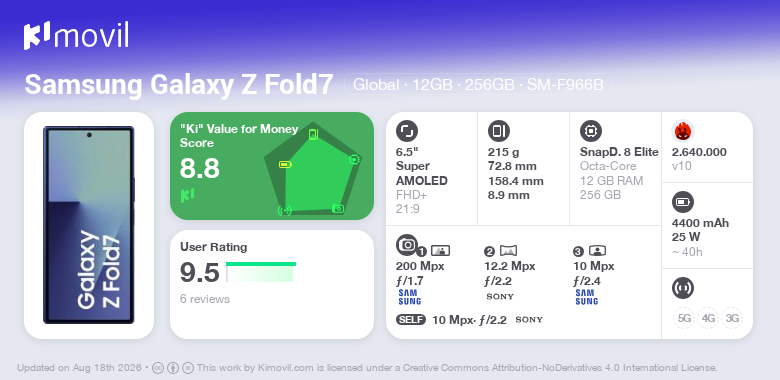Image resolution: width=780 pixels, height=380 pixels.
Task: Open the Global 12GB 256GB variant selector
Action: (478, 85)
